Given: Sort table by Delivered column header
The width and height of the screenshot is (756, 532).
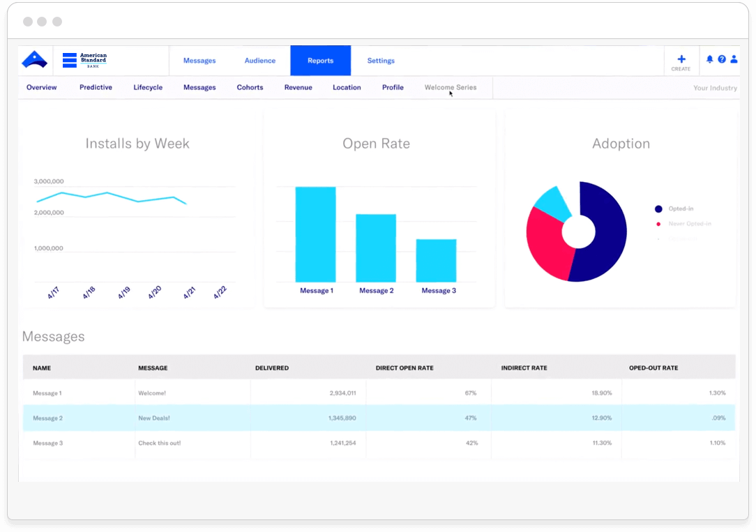Looking at the screenshot, I should coord(272,367).
